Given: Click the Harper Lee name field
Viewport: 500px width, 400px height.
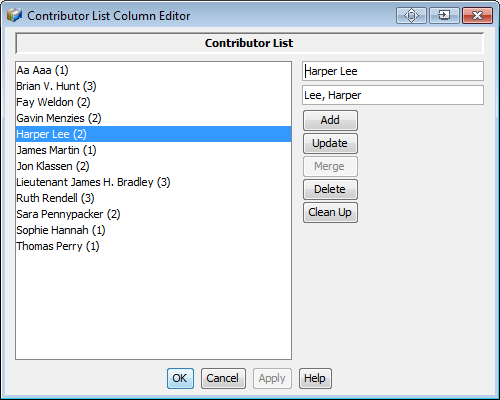Looking at the screenshot, I should (393, 71).
